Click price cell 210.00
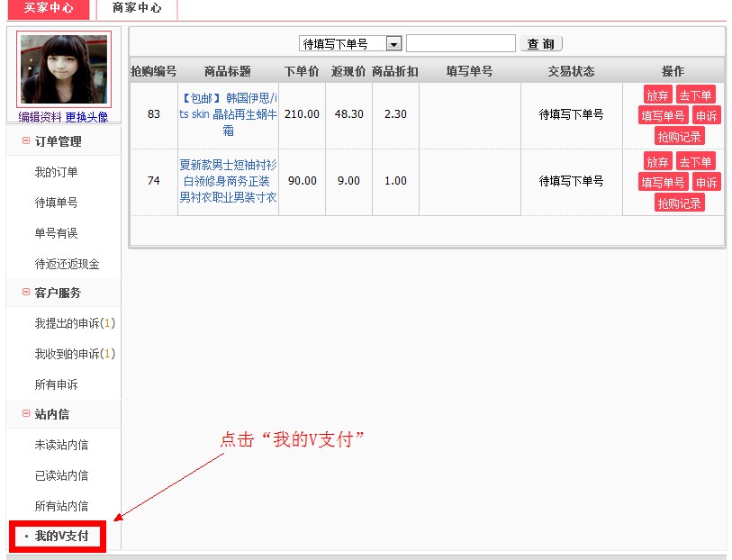This screenshot has height=560, width=732. pos(302,114)
